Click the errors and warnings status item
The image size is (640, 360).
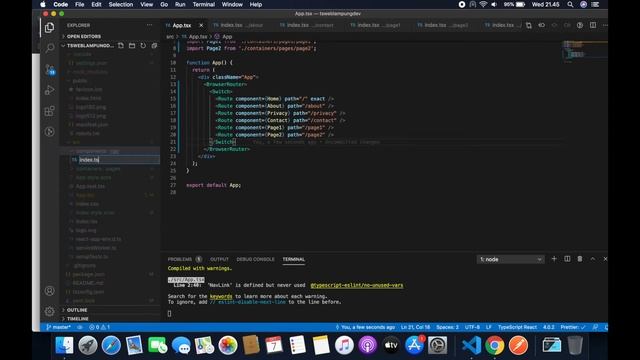pyautogui.click(x=100, y=327)
